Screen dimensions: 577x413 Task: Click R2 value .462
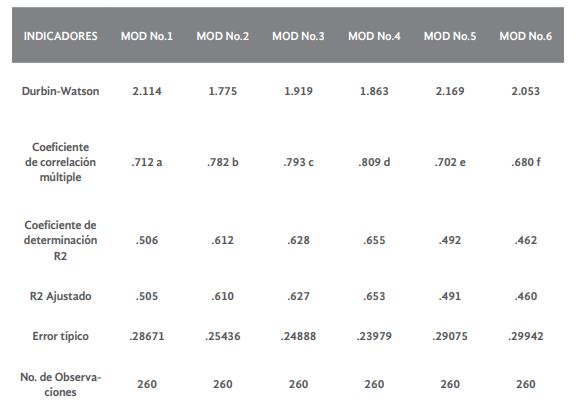pos(526,240)
